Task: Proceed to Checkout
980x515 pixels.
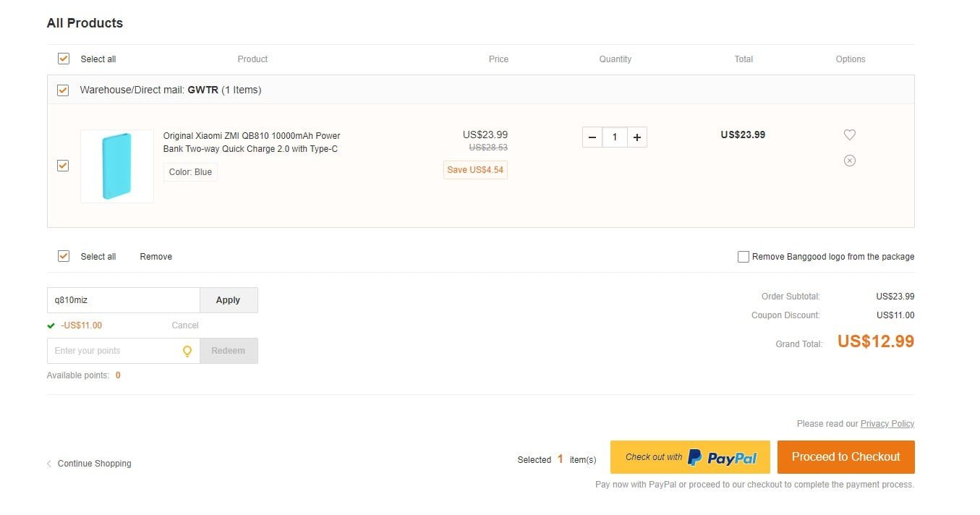Action: (846, 457)
